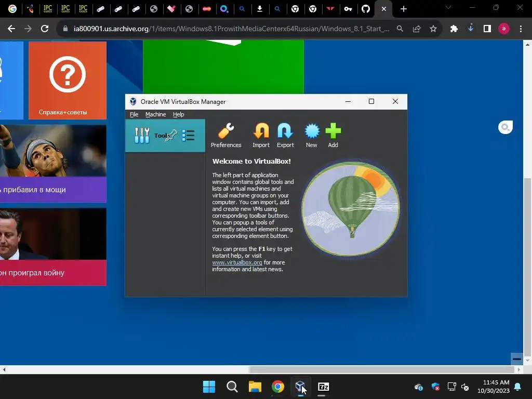532x399 pixels.
Task: Click the VirtualBox title bar logo icon
Action: (x=133, y=101)
